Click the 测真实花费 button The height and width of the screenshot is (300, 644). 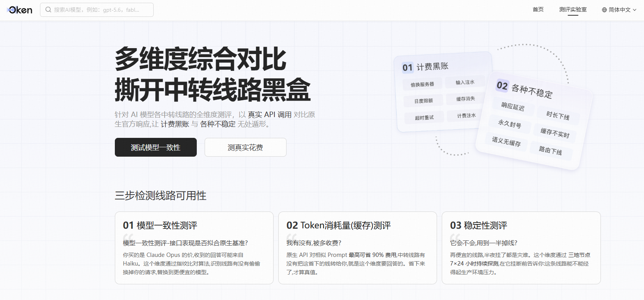[x=245, y=147]
